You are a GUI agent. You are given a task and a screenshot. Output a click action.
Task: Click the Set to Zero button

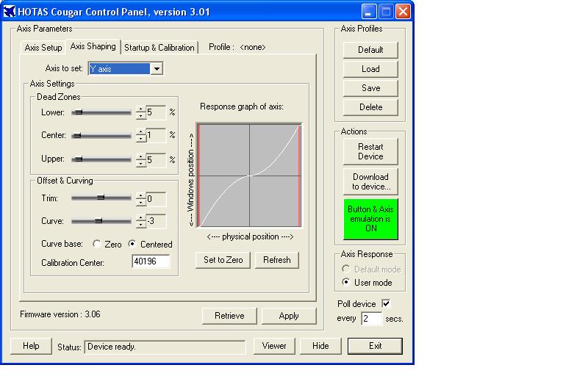[223, 260]
